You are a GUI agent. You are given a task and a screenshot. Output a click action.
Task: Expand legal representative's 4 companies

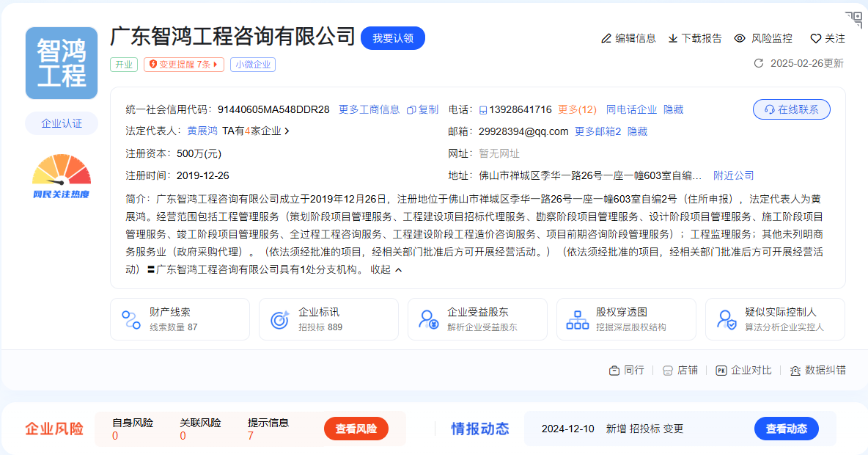tap(256, 131)
